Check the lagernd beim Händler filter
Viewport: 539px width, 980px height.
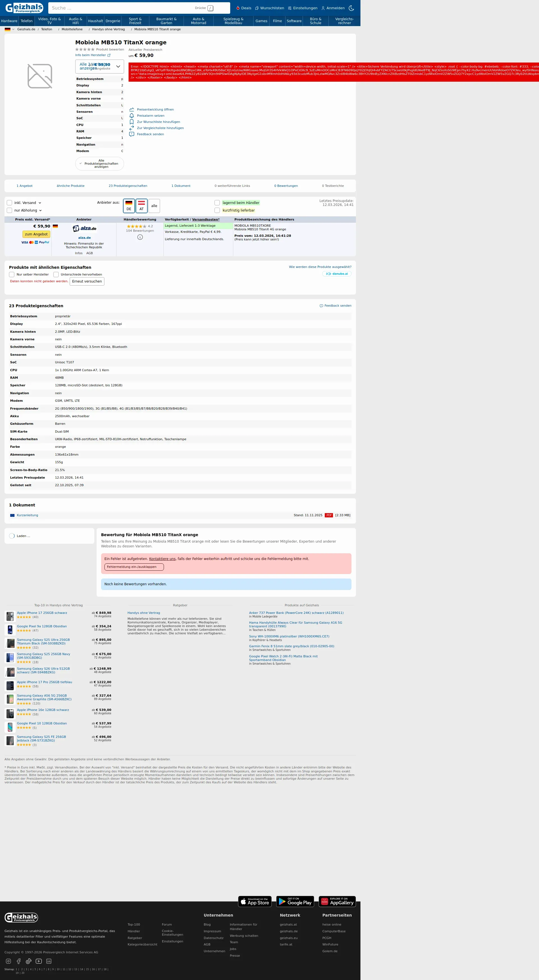coord(217,203)
